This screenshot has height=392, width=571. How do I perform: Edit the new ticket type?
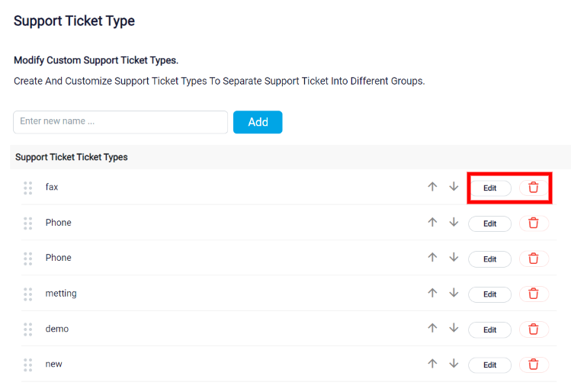489,365
